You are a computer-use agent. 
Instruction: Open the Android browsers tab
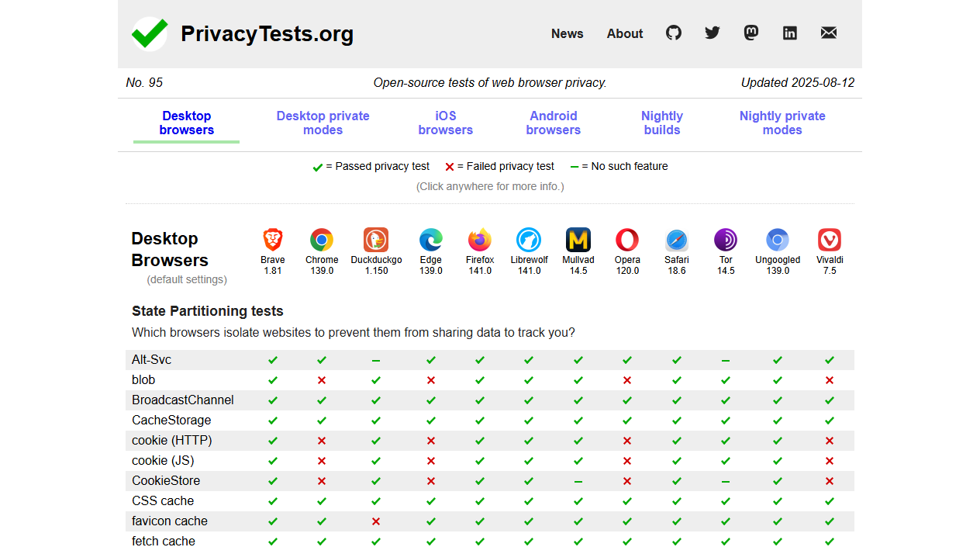click(x=553, y=123)
